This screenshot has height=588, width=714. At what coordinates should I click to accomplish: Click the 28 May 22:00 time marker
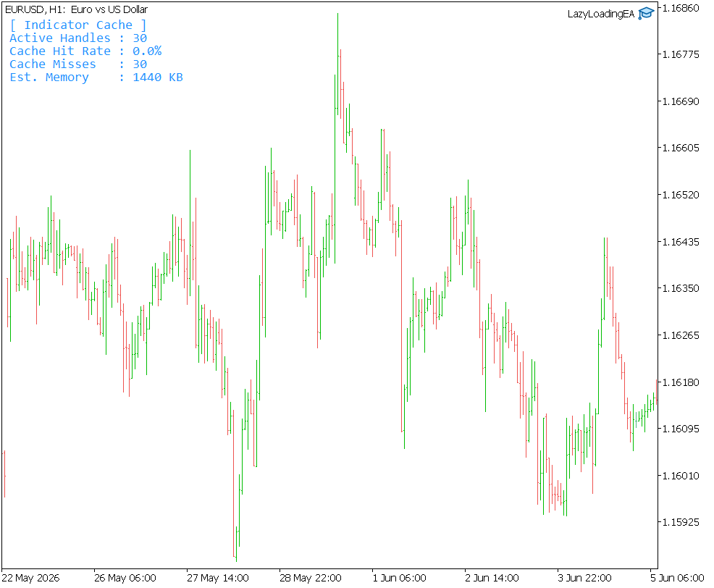pos(311,578)
